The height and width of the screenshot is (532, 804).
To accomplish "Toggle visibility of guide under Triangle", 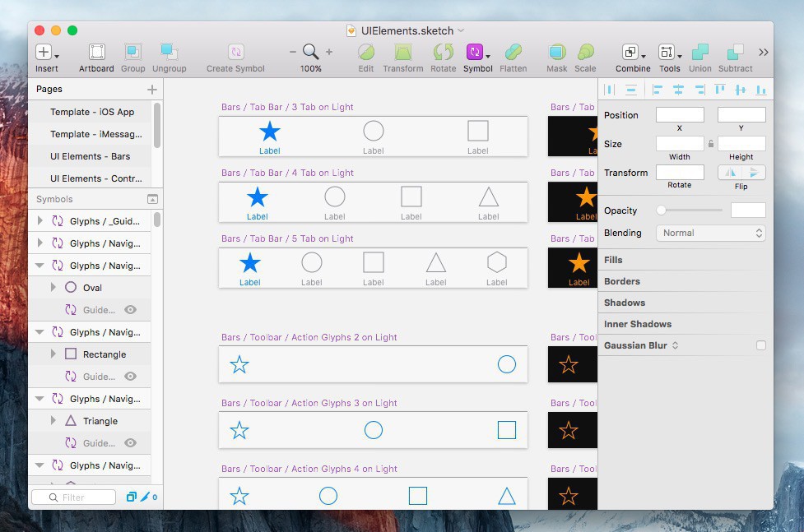I will pos(130,443).
